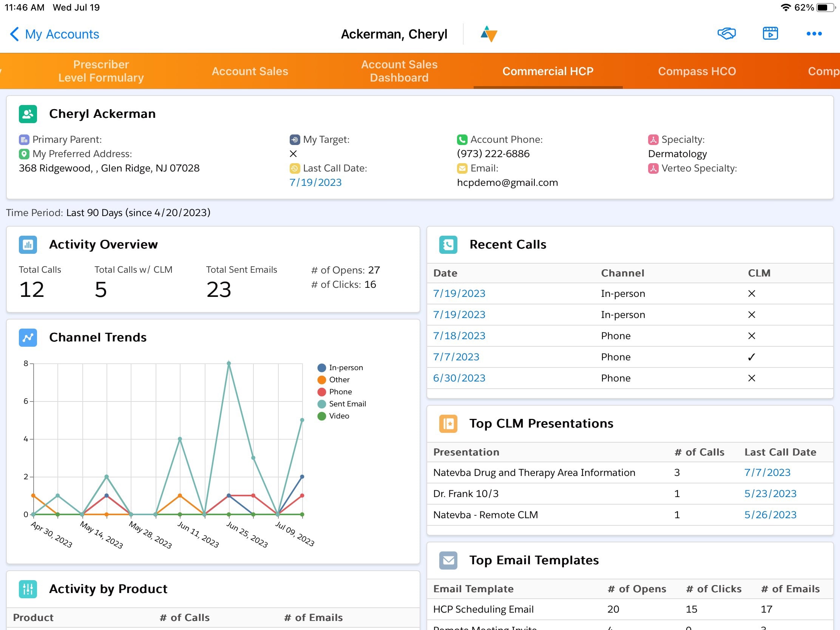Click the Jun 25 peak point on Sent Email line
Viewport: 840px width, 630px height.
click(x=228, y=363)
